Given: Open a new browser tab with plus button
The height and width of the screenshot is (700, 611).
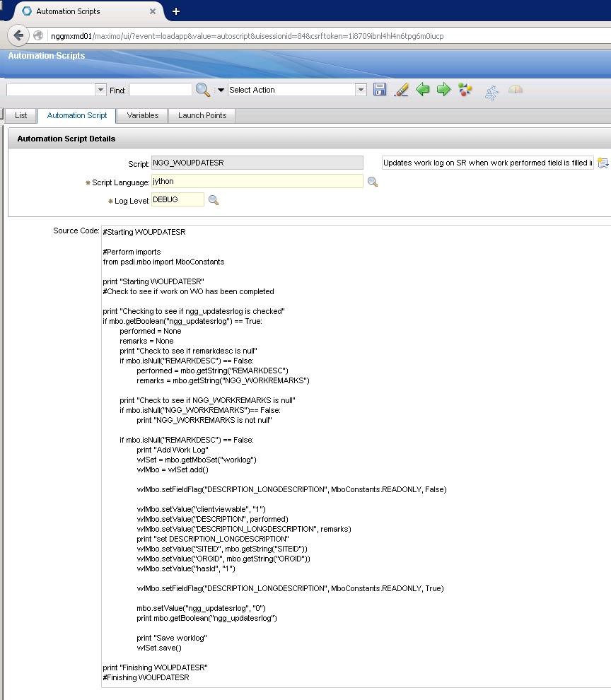Looking at the screenshot, I should click(x=176, y=11).
